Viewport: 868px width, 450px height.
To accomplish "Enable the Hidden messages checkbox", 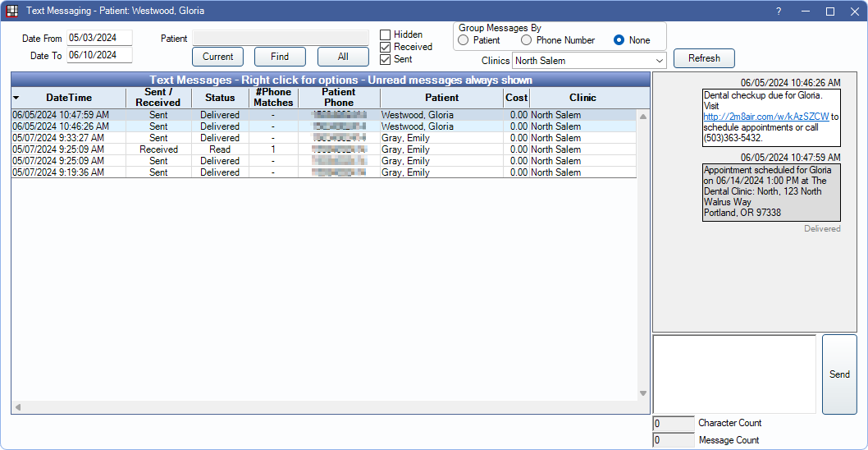I will [386, 34].
